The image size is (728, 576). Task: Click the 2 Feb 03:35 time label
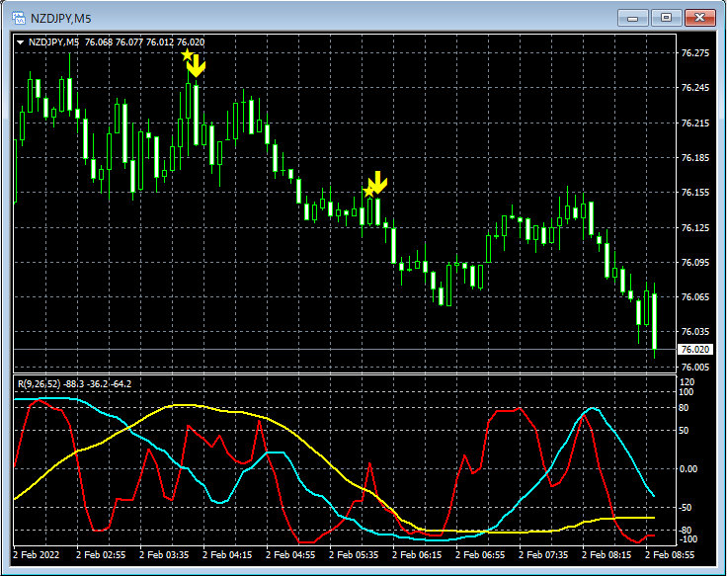(x=164, y=555)
